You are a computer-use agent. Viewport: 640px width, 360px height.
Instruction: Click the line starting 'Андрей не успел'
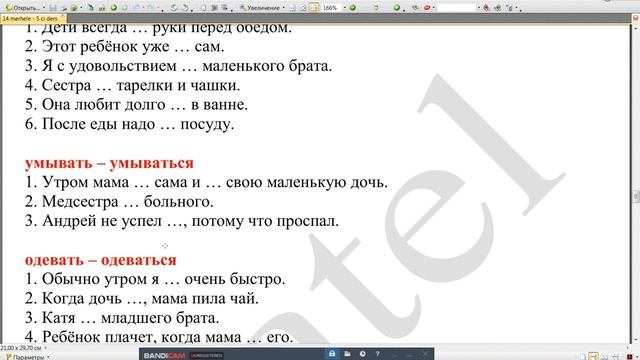182,221
